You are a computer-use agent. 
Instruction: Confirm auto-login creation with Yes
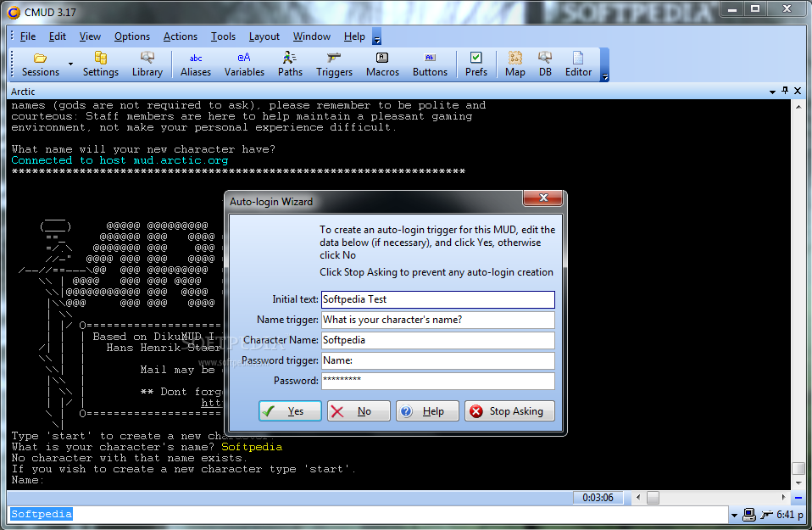coord(290,410)
